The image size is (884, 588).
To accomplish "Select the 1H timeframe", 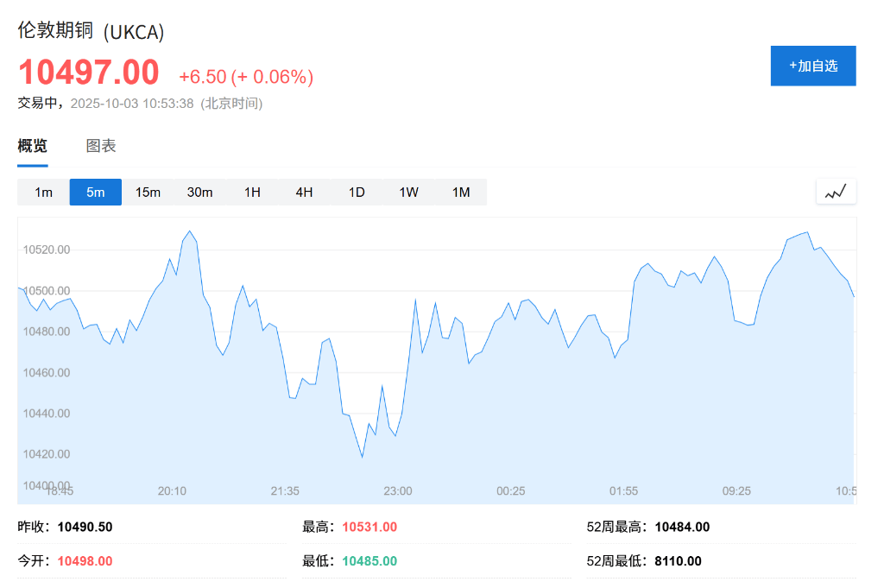I will click(x=252, y=192).
